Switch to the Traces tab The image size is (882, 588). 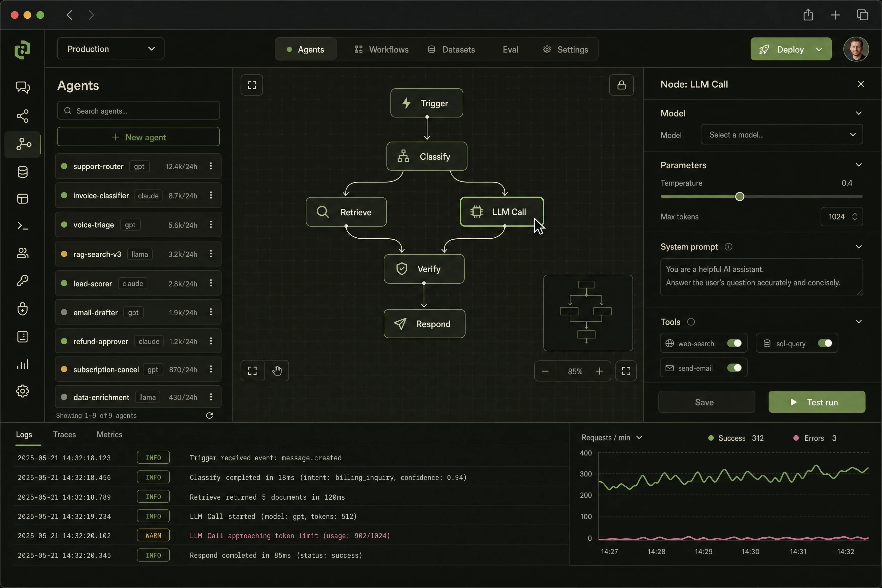coord(64,435)
